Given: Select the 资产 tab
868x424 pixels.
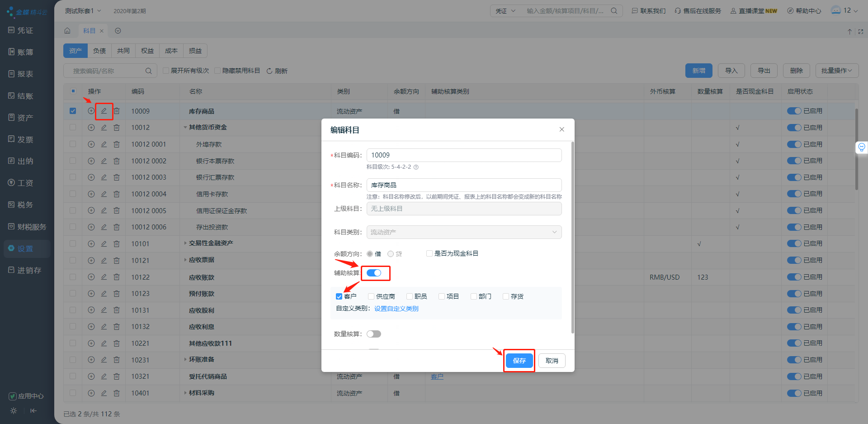Looking at the screenshot, I should [x=75, y=51].
